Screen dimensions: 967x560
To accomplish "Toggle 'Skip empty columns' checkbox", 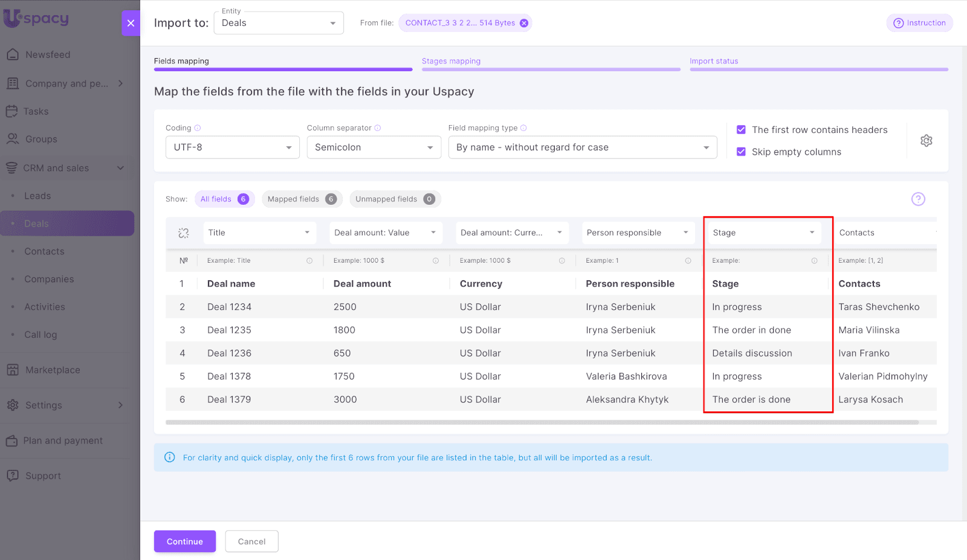I will 741,152.
